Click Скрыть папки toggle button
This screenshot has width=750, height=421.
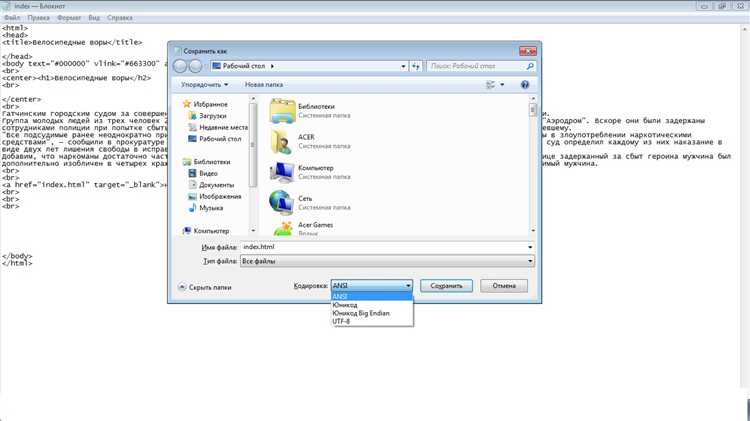204,287
